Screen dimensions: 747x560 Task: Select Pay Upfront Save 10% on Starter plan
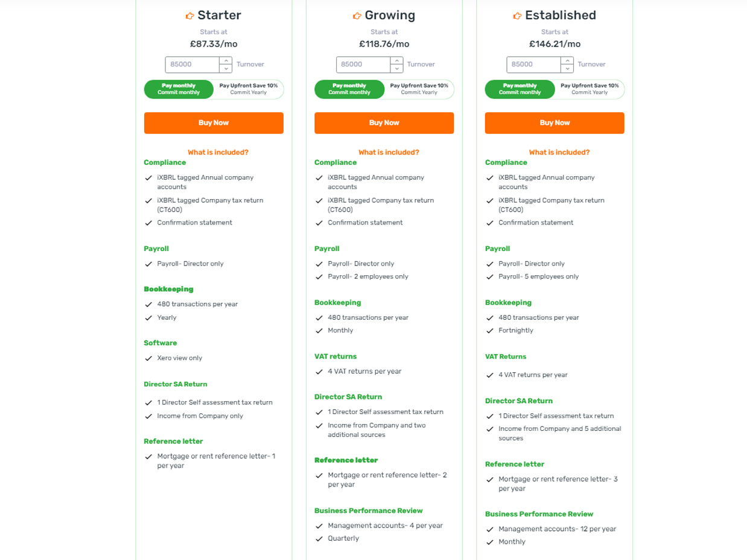point(249,89)
